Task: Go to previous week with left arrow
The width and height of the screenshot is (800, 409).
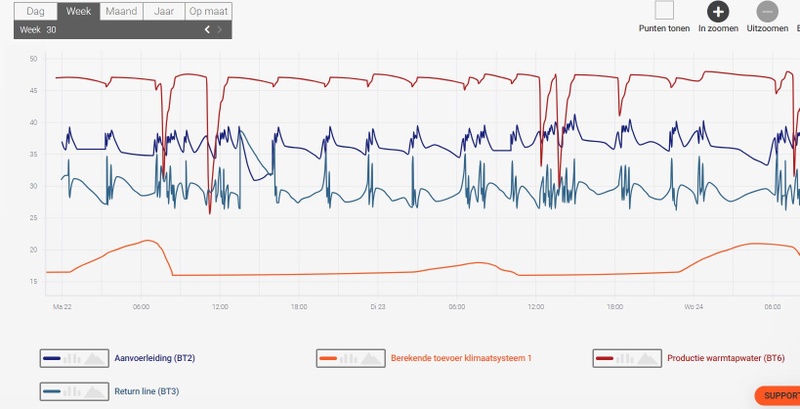Action: point(207,30)
